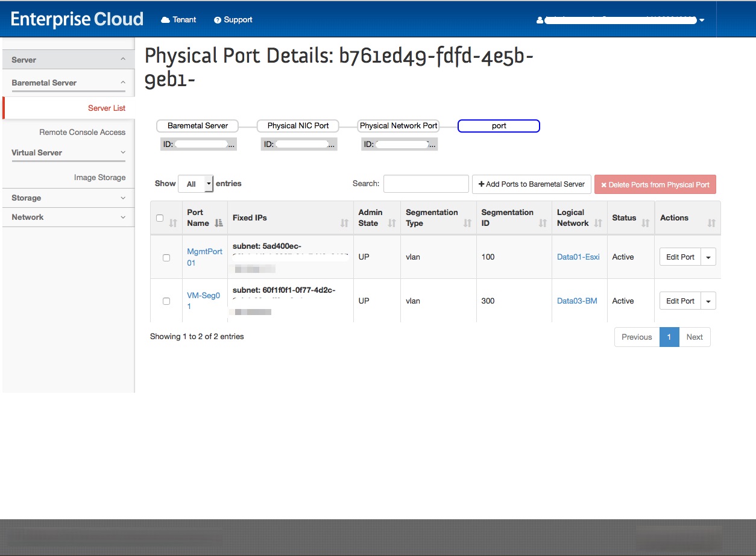Check the MgmtPort01 row checkbox
This screenshot has height=556, width=756.
[x=166, y=257]
